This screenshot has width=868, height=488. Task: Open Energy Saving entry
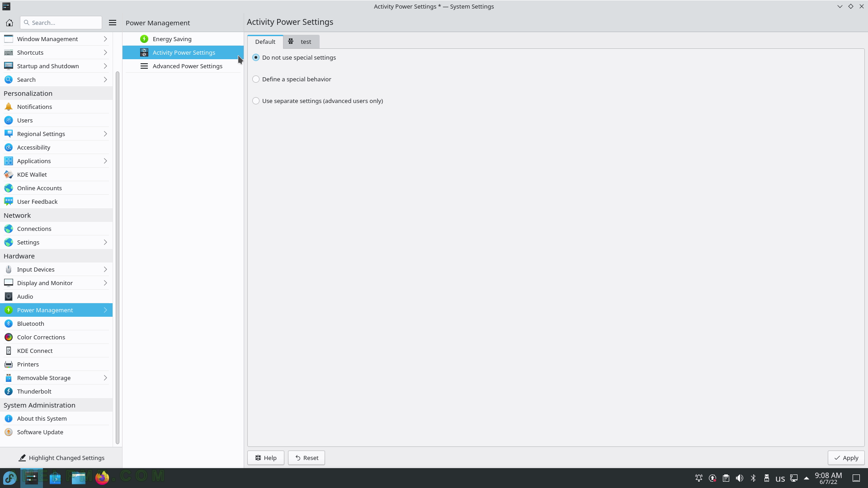pos(183,39)
